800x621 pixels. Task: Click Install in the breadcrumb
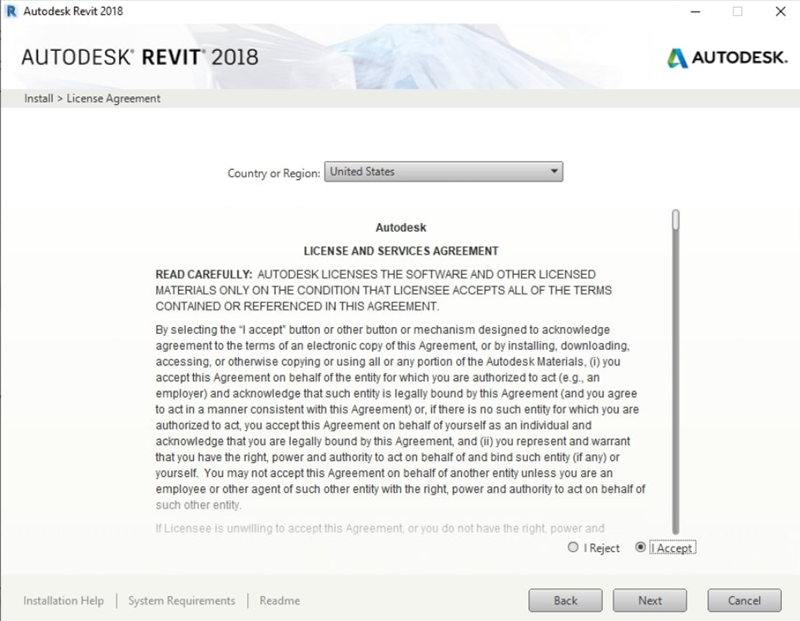tap(38, 99)
